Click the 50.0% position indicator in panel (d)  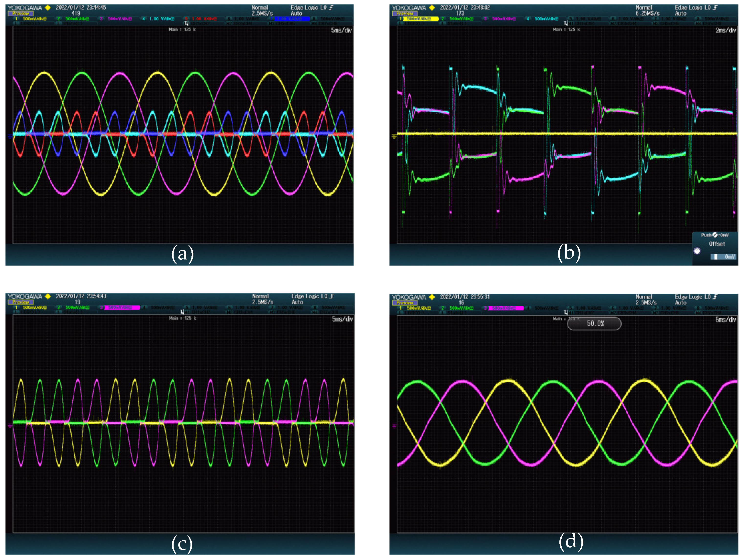[x=594, y=323]
